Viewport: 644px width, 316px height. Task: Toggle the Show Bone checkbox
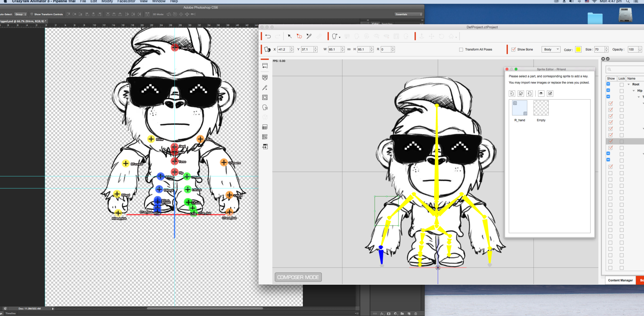tap(514, 50)
